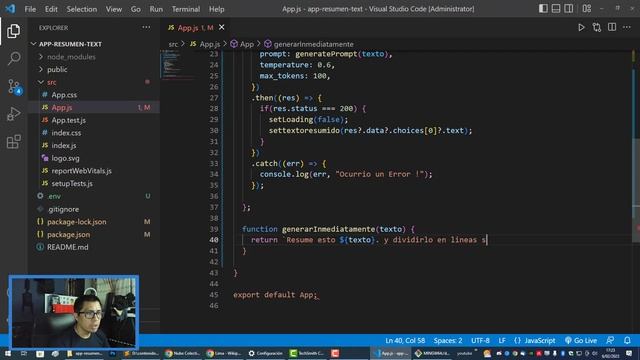Open package-lock.json in explorer
This screenshot has height=360, width=640.
[x=94, y=222]
